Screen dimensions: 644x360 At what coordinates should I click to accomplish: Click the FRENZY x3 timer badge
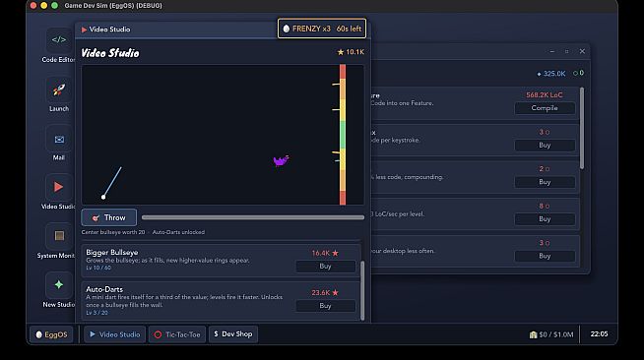coord(322,29)
